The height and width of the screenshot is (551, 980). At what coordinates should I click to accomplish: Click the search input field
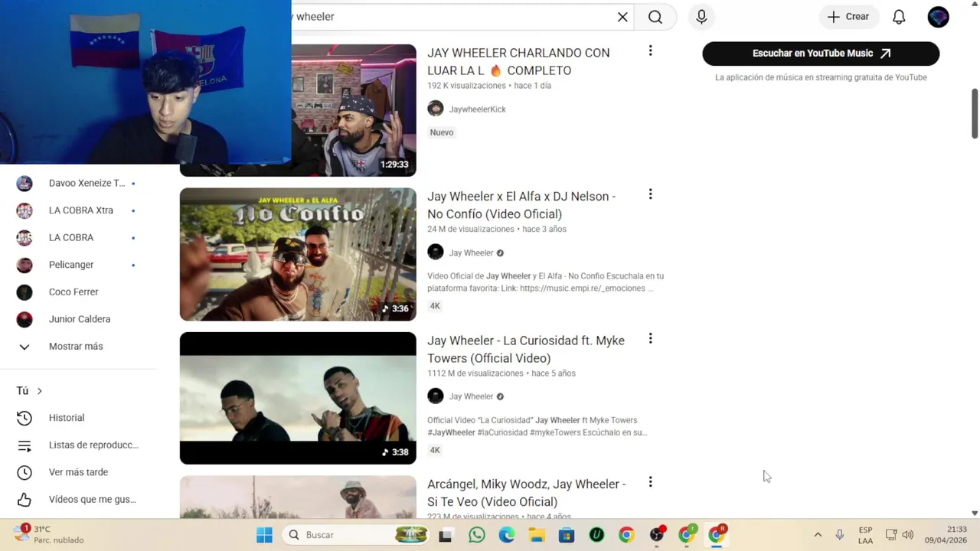click(452, 17)
